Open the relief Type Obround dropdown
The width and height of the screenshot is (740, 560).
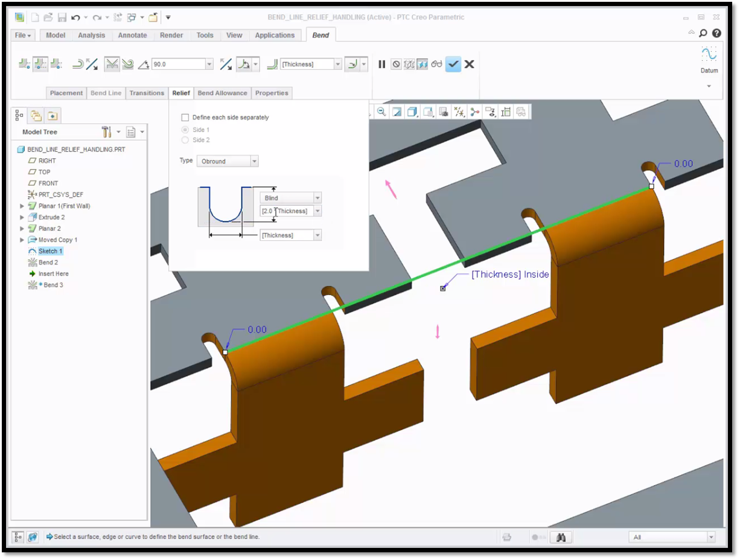point(254,161)
